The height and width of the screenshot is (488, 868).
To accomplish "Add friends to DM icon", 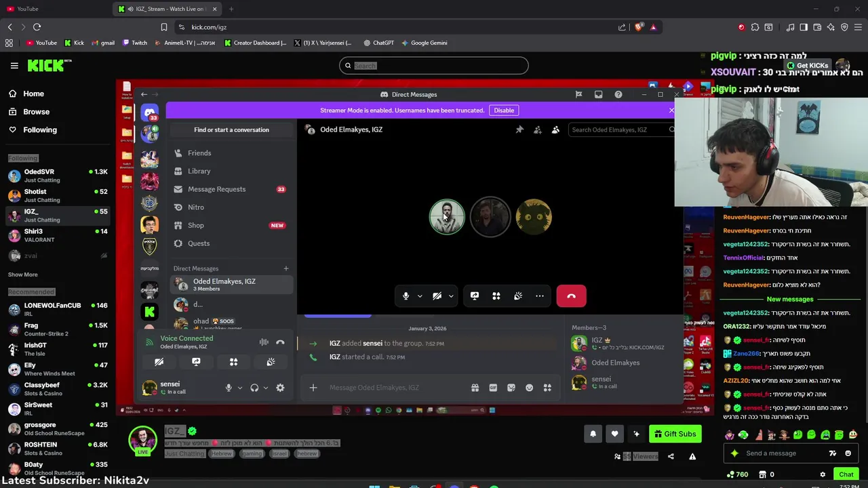I will (x=537, y=129).
